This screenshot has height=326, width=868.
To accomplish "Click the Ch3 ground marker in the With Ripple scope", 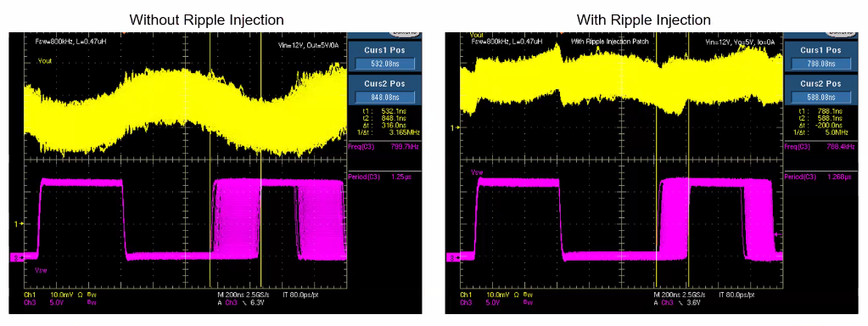I will 453,258.
